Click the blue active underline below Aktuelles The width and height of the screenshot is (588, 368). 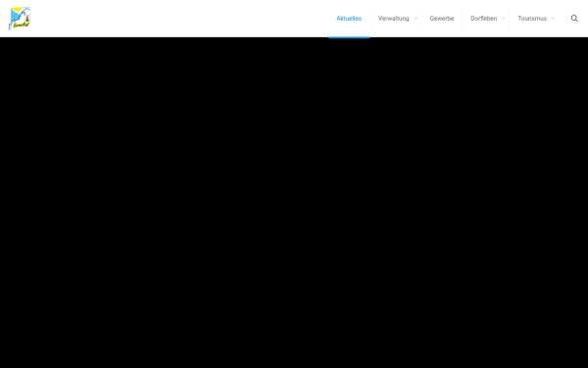click(349, 37)
